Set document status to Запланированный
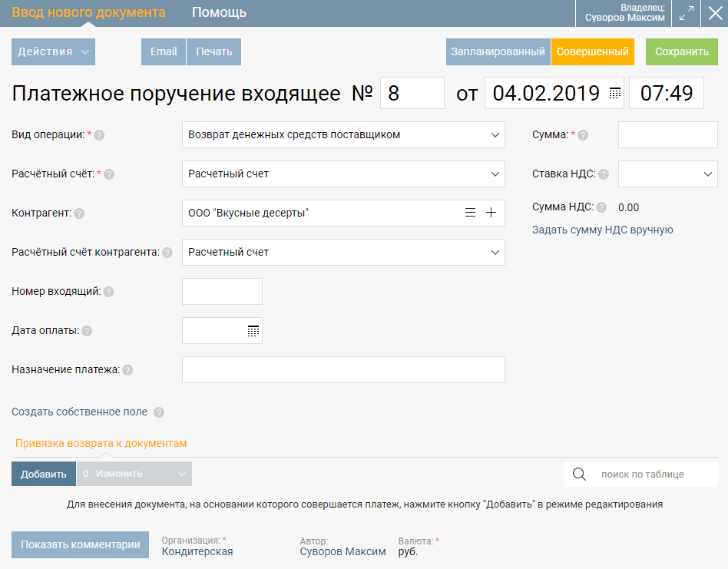This screenshot has width=728, height=569. point(498,51)
